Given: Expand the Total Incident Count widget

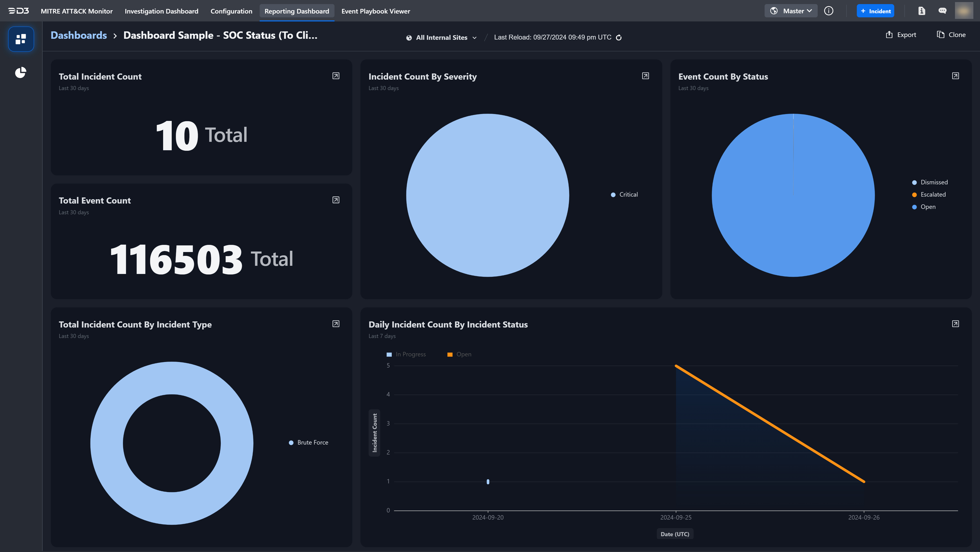Looking at the screenshot, I should point(336,76).
